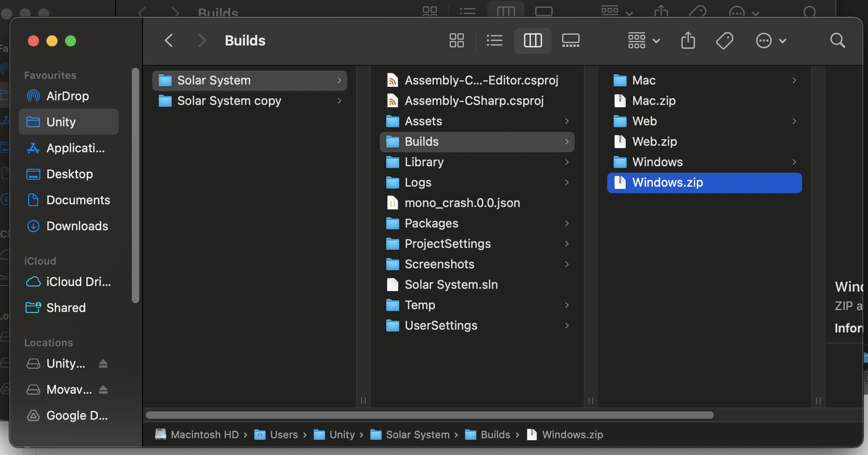This screenshot has height=455, width=868.
Task: Click Users in the path bar
Action: [x=276, y=435]
